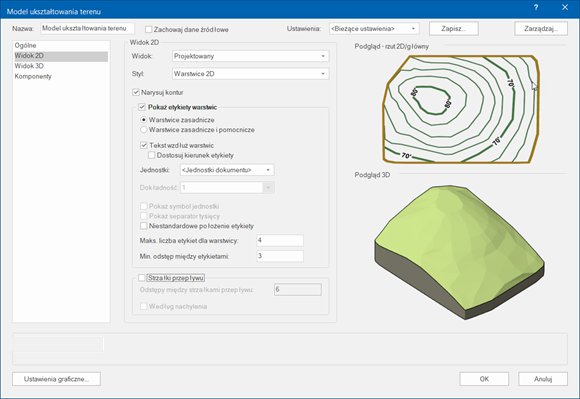Click the 3D terrain preview image
The image size is (580, 399).
(459, 252)
